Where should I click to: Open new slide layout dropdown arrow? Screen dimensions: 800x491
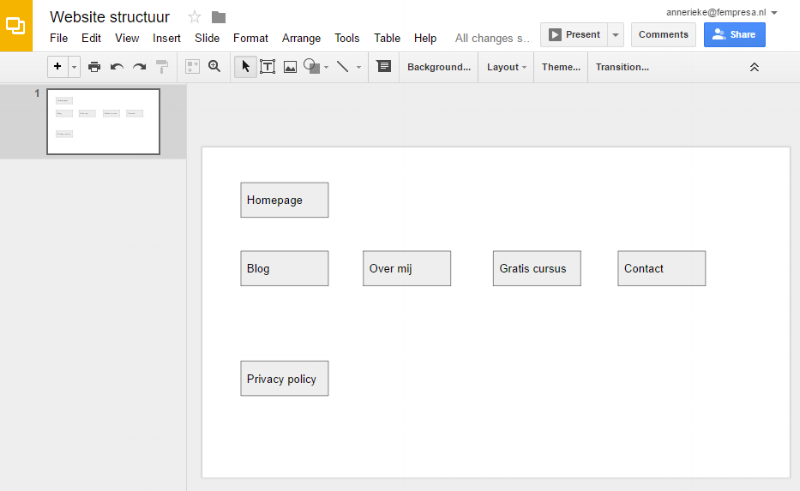(74, 67)
